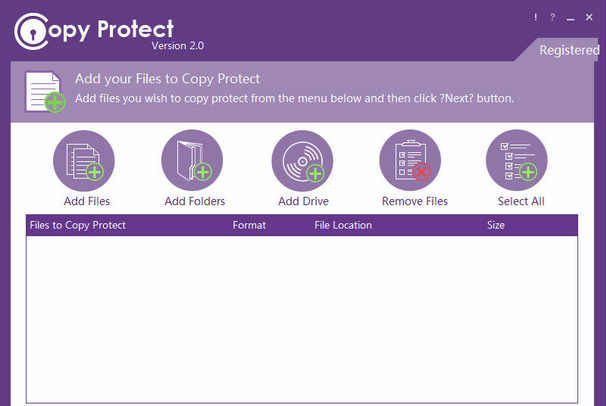Click the Format column header
Screen dimensions: 606x406
click(249, 225)
